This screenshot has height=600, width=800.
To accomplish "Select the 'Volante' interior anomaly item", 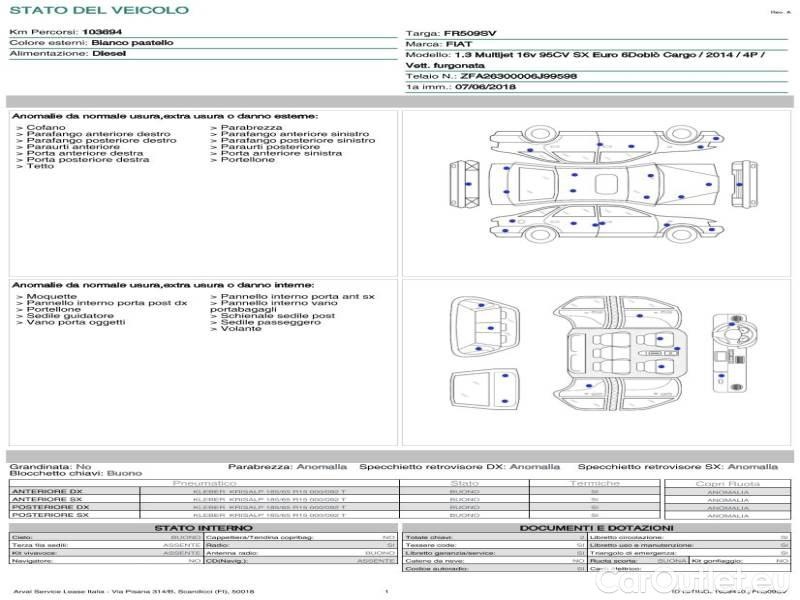I will coord(241,329).
